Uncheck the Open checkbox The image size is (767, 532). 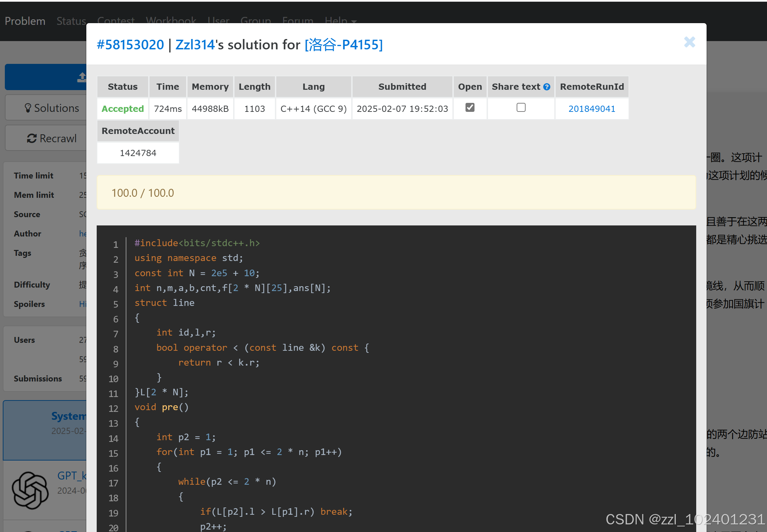[x=470, y=108]
